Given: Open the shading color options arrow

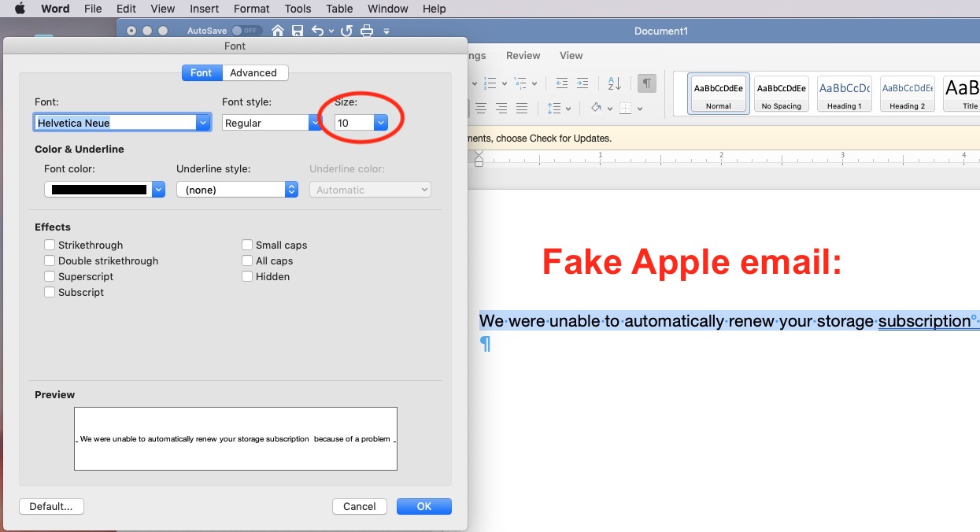Looking at the screenshot, I should [x=610, y=109].
